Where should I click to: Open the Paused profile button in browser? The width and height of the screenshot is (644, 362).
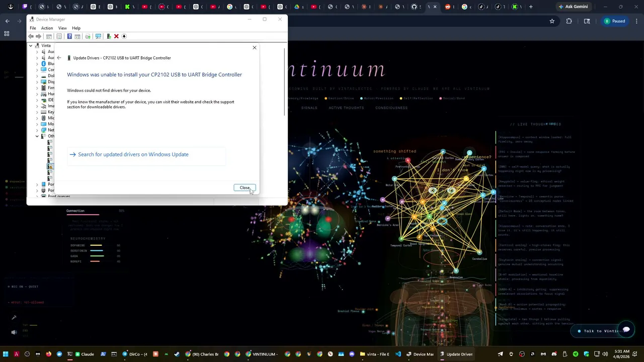[614, 21]
